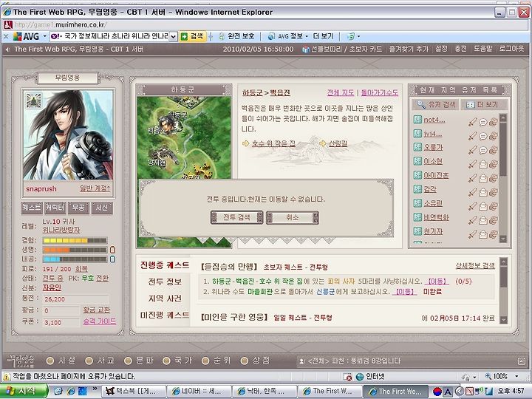Click sword icon next to 비연백화
Image resolution: width=532 pixels, height=399 pixels.
tap(472, 220)
